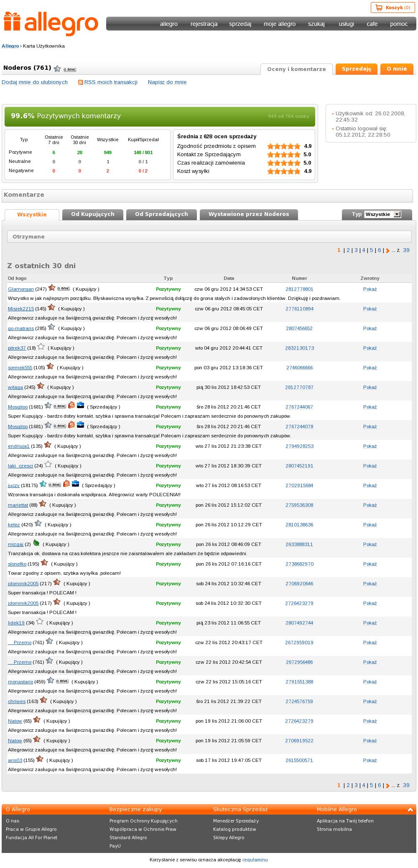
Task: Open 'Menedżer Sprzedaży' footer link
Action: tap(236, 821)
